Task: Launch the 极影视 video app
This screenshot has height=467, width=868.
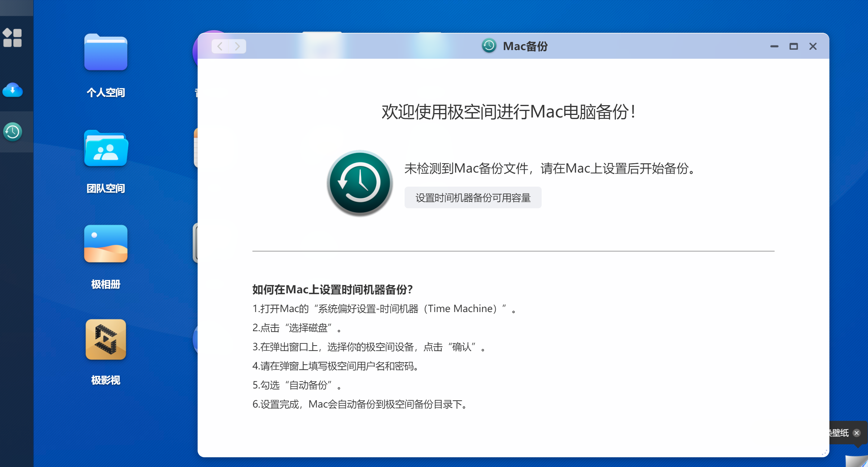Action: (106, 339)
